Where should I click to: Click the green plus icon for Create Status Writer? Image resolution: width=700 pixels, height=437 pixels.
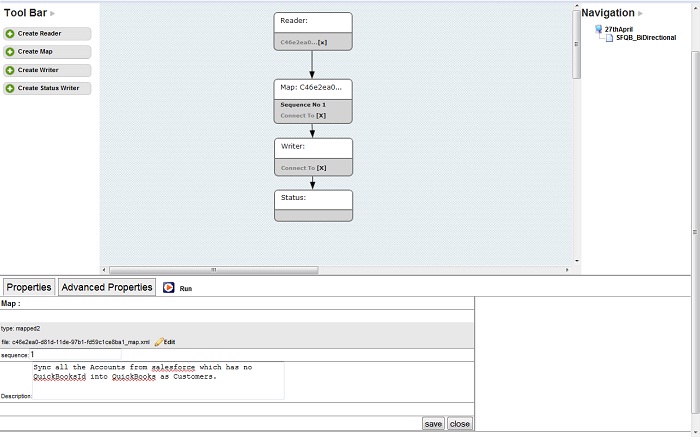click(10, 88)
